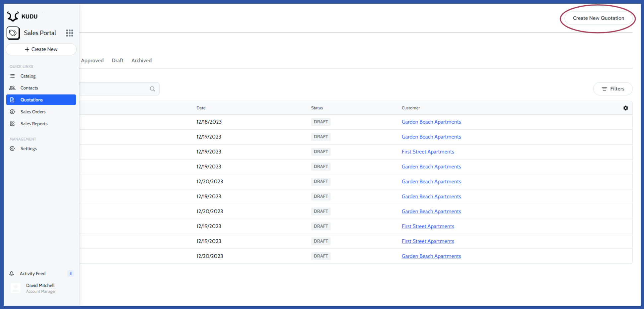Click David Mitchell's profile avatar
Image resolution: width=644 pixels, height=309 pixels.
point(16,288)
